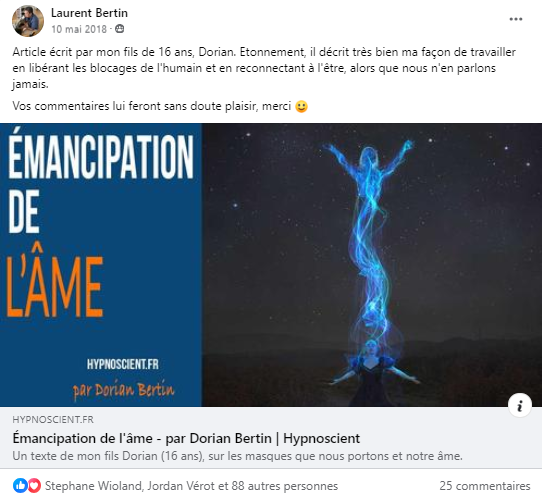Click the article preview image
This screenshot has height=497, width=542.
point(271,265)
